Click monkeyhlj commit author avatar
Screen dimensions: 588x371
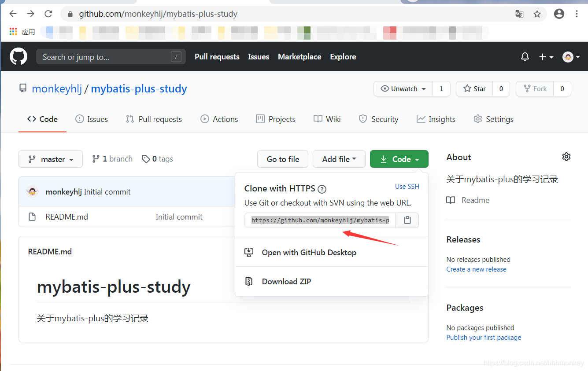[32, 191]
